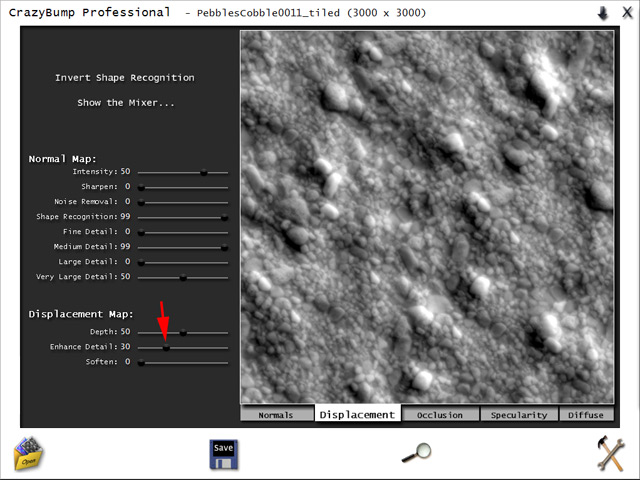Switch to the Specularity tab
Viewport: 640px width, 480px height.
pos(519,415)
